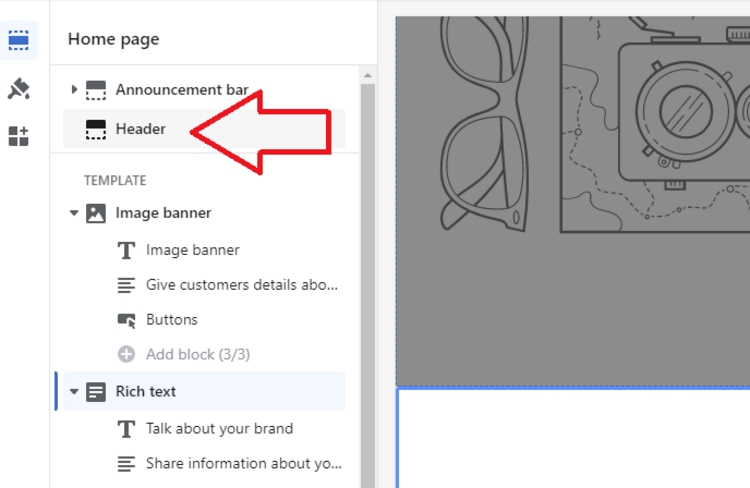Select the 'Give customers details' text block
Image resolution: width=750 pixels, height=488 pixels.
tap(242, 285)
